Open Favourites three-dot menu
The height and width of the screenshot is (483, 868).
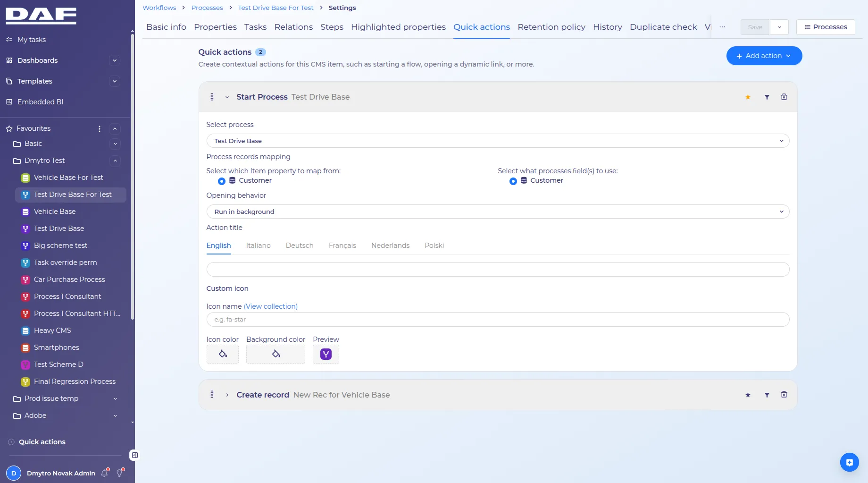click(99, 128)
